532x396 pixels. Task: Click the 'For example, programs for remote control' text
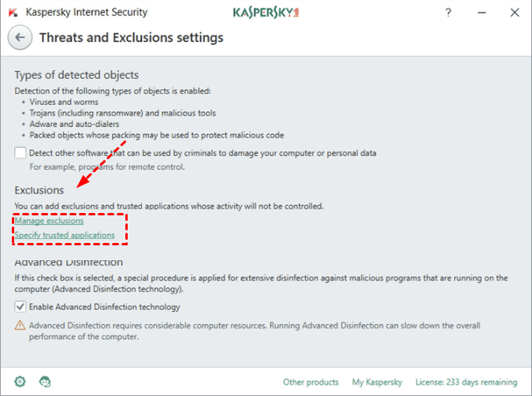(x=107, y=166)
